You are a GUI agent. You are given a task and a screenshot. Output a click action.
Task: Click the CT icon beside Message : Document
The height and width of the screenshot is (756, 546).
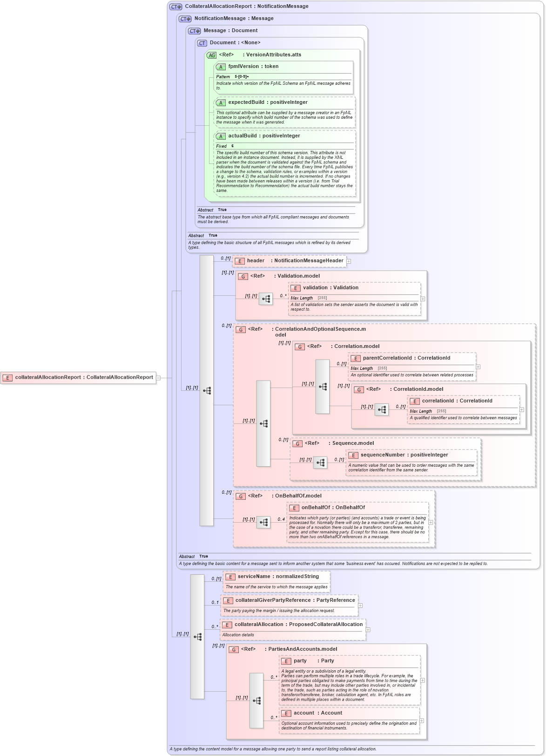[x=195, y=31]
